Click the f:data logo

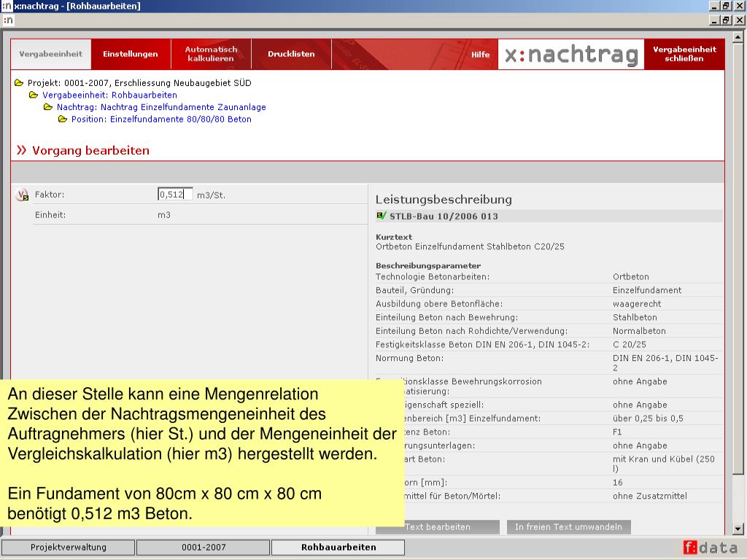pyautogui.click(x=709, y=548)
